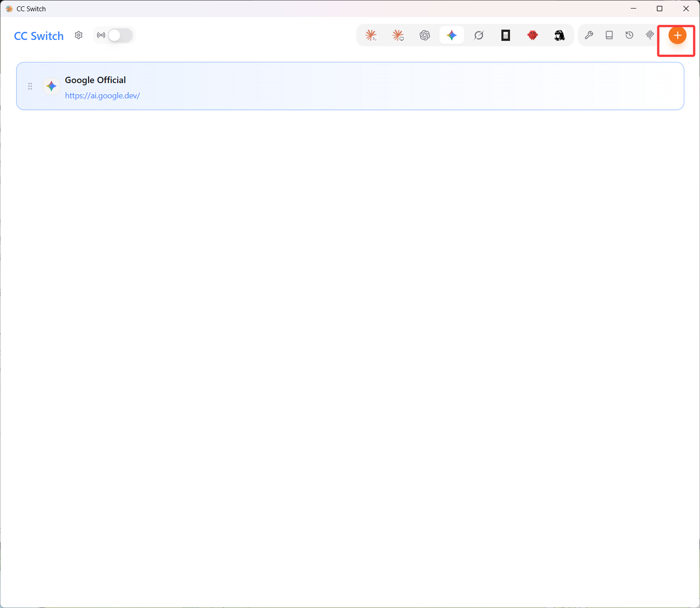Select the Google Official provider name
Image resolution: width=700 pixels, height=608 pixels.
click(x=95, y=80)
